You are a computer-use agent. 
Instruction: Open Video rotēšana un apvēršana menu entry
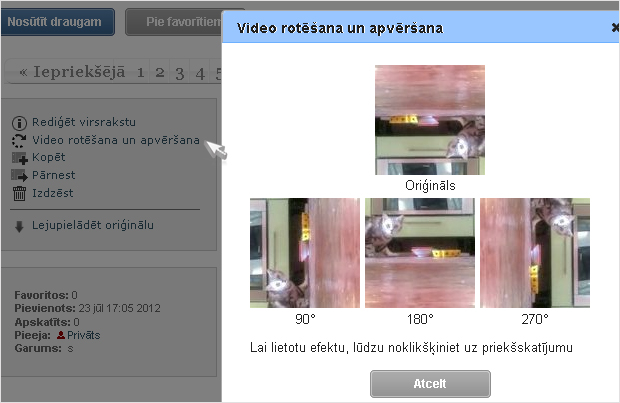(116, 140)
